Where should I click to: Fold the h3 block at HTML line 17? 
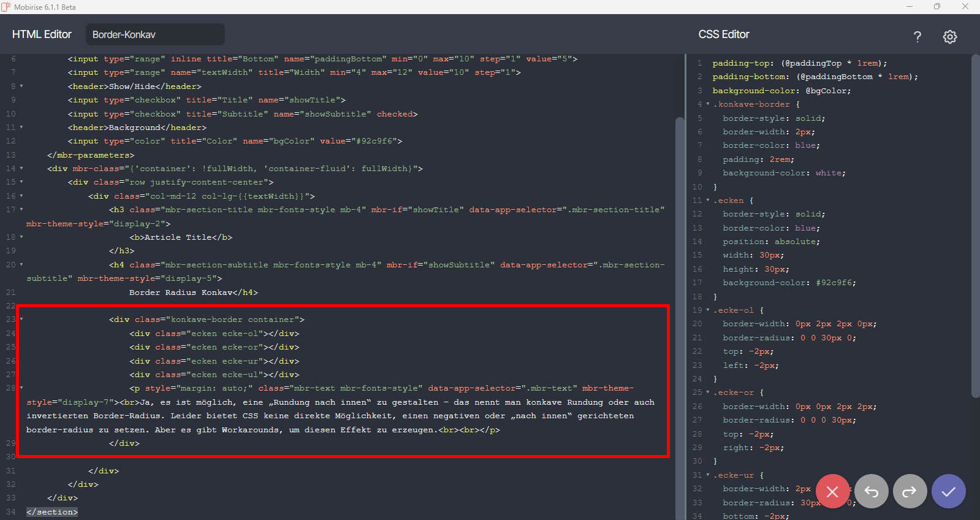tap(21, 210)
